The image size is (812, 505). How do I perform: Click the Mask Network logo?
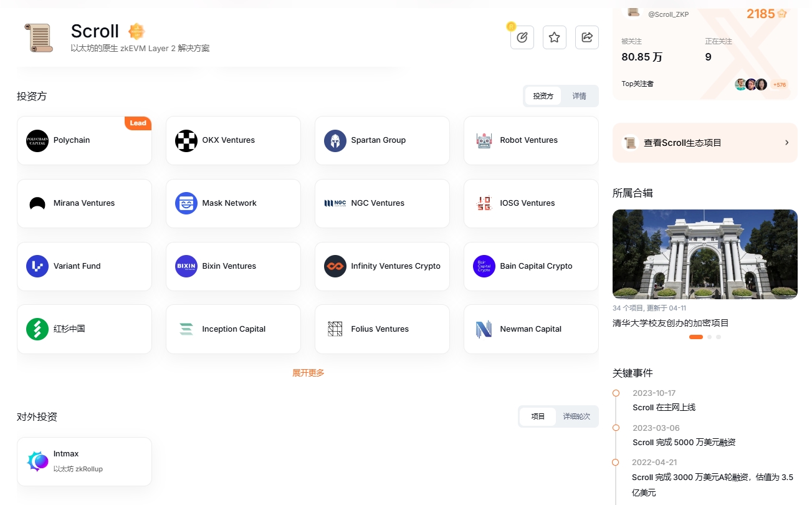(x=186, y=203)
